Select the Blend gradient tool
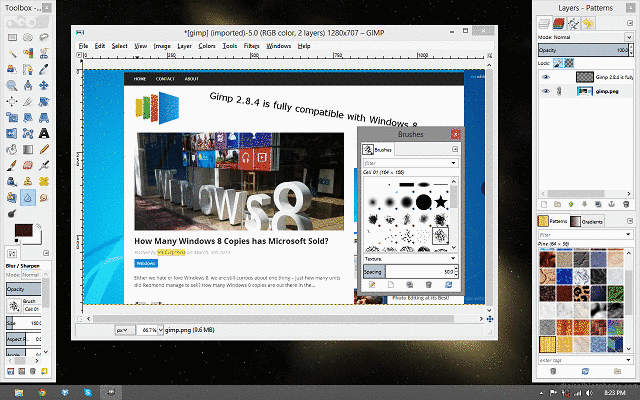Screen dimensions: 640x400 click(x=28, y=149)
